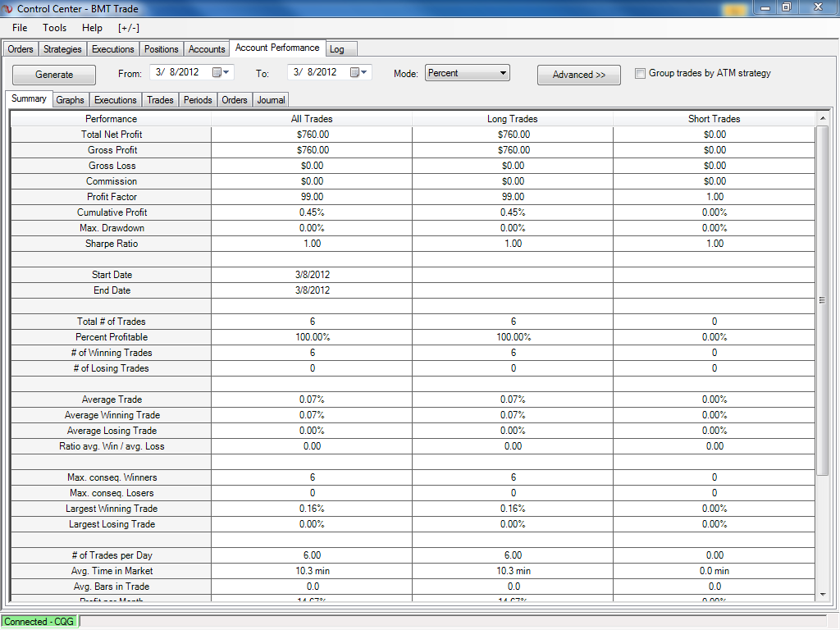Select the Total Net Profit row label

click(x=112, y=135)
